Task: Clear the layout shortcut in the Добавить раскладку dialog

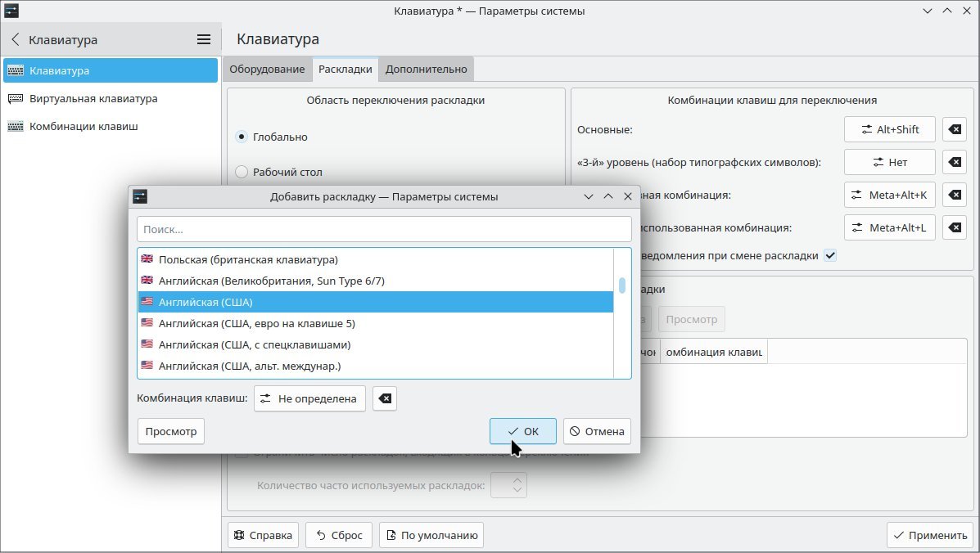Action: point(384,398)
